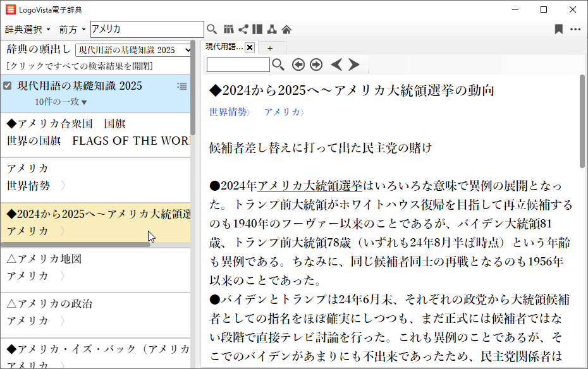This screenshot has width=588, height=369.
Task: Open the bookmark icon at top right
Action: (558, 29)
